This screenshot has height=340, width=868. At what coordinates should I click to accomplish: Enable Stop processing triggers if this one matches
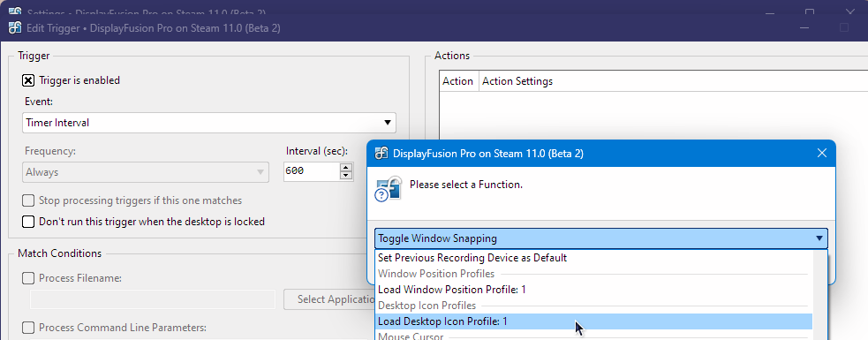pyautogui.click(x=27, y=200)
